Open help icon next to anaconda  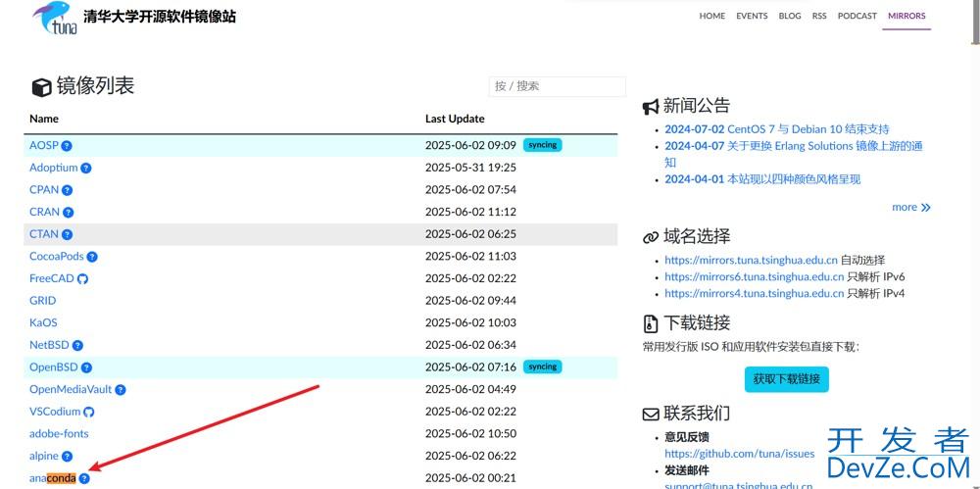tap(84, 478)
